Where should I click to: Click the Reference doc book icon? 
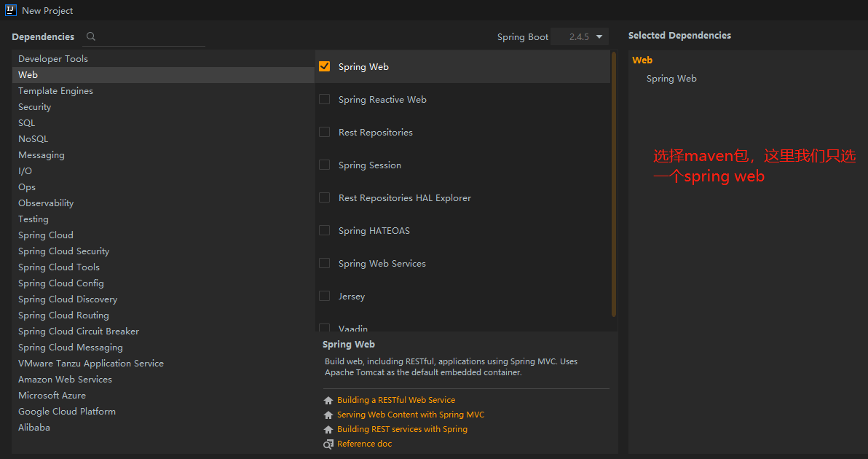[328, 444]
